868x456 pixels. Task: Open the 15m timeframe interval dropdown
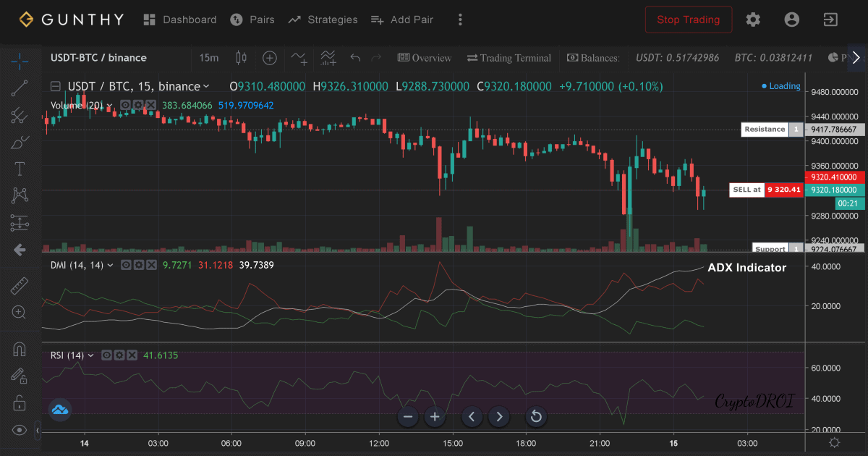[x=208, y=58]
